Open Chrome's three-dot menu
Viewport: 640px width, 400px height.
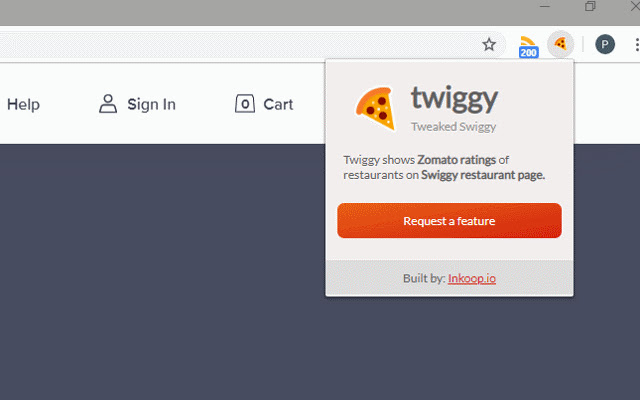pos(637,44)
